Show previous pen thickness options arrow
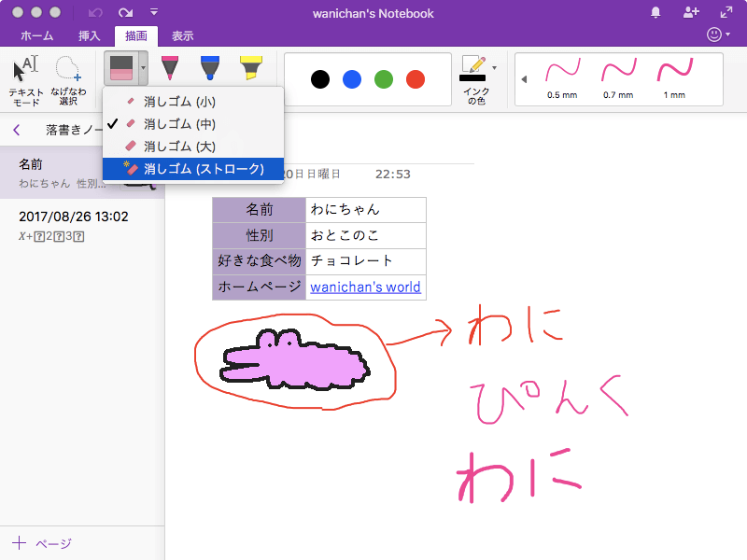The height and width of the screenshot is (560, 747). click(524, 79)
